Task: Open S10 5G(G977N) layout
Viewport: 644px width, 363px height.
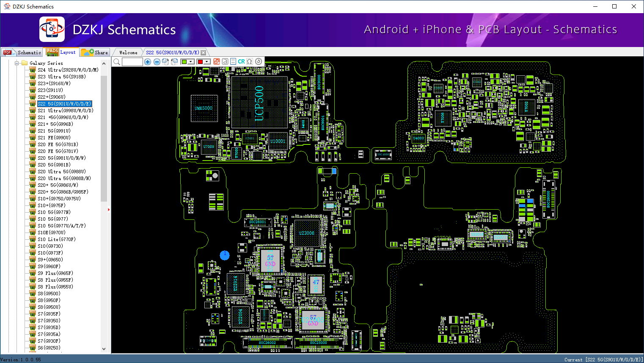Action: point(54,212)
